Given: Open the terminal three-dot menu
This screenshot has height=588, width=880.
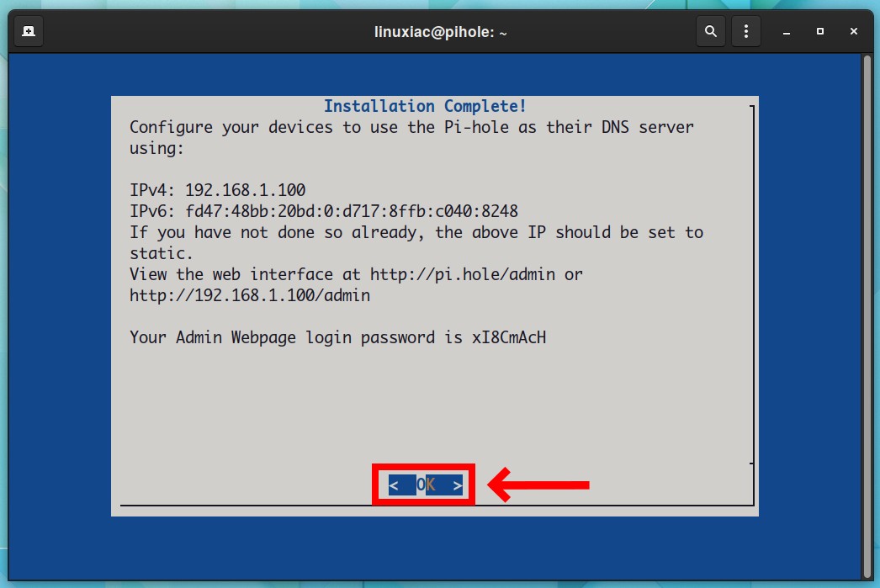Looking at the screenshot, I should 746,31.
